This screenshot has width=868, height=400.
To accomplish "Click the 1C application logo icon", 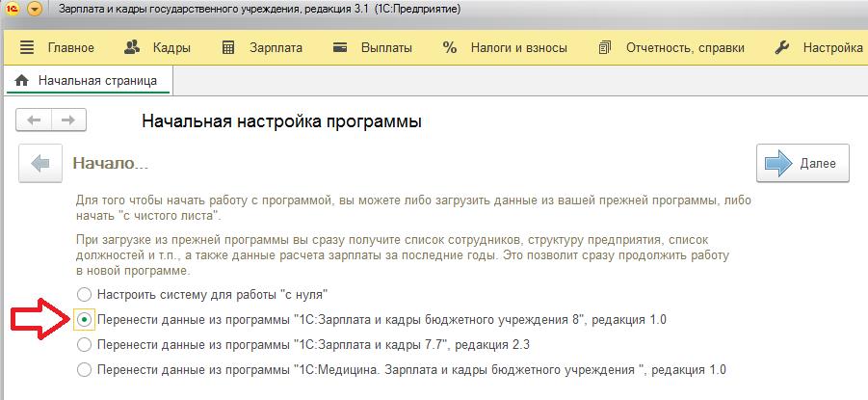I will pos(12,10).
